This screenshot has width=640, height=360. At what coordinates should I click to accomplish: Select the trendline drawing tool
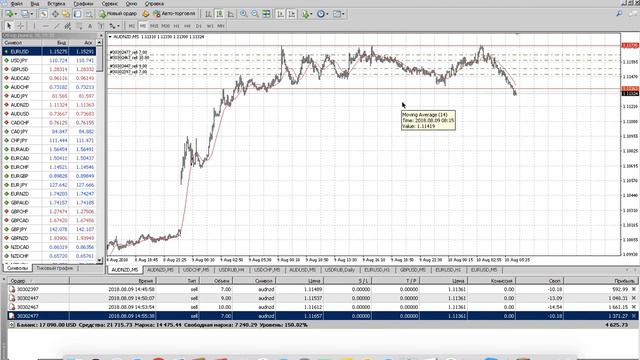[x=57, y=26]
